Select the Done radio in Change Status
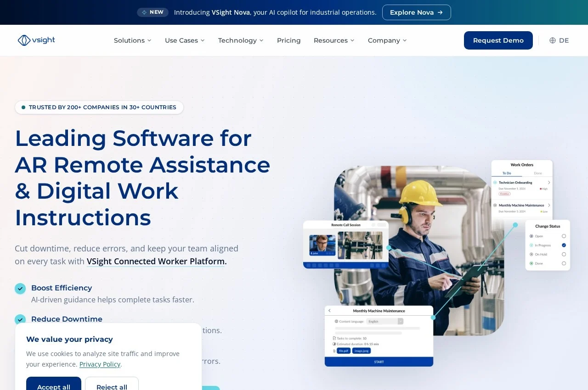 click(x=564, y=263)
